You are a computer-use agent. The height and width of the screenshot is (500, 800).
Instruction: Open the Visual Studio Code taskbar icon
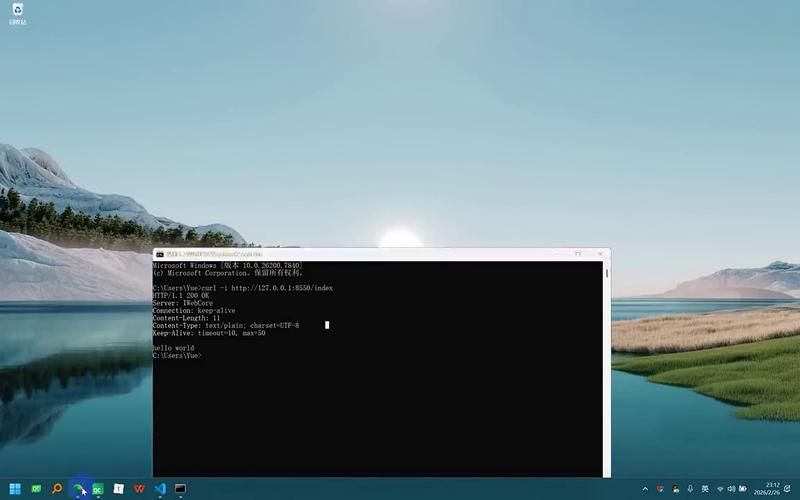160,489
